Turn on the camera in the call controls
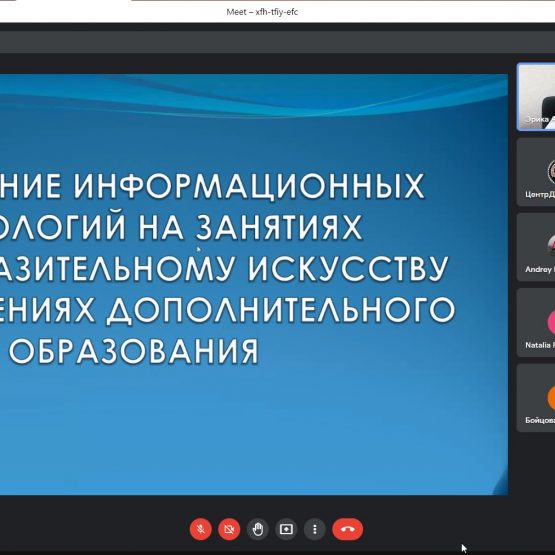This screenshot has height=555, width=555. click(x=229, y=529)
